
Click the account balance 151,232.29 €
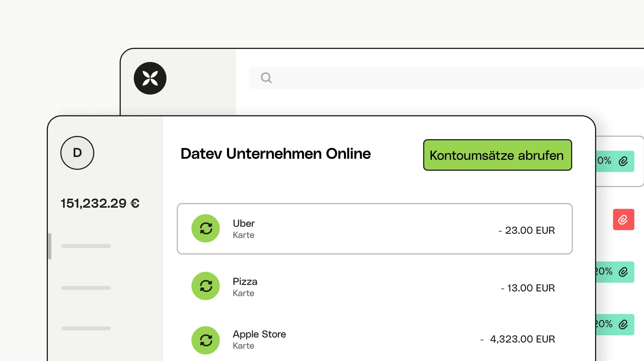100,203
